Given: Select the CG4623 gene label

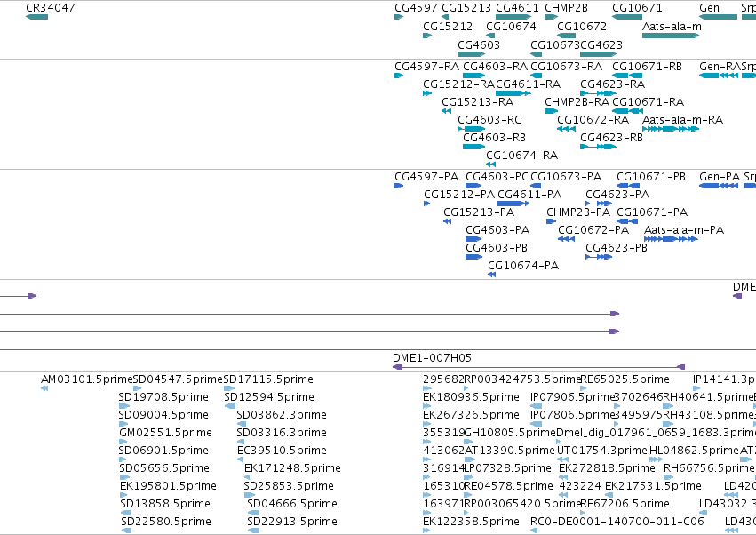Looking at the screenshot, I should click(x=601, y=44).
